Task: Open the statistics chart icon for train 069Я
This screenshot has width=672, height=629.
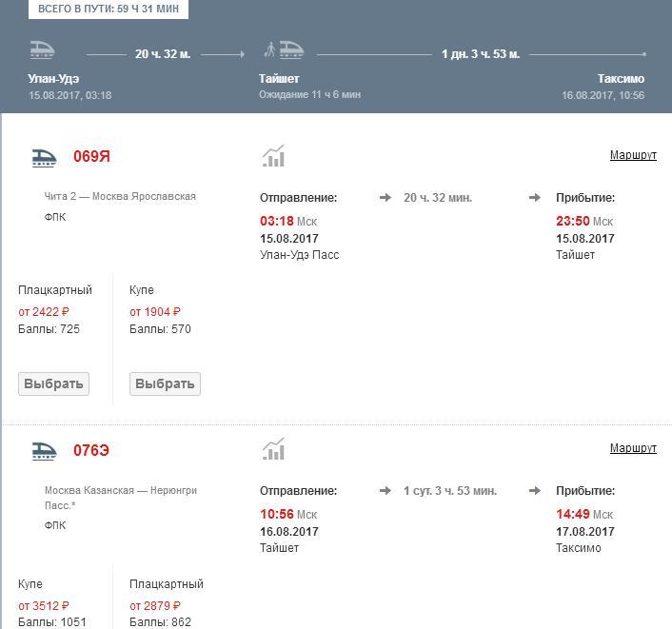Action: pos(273,156)
